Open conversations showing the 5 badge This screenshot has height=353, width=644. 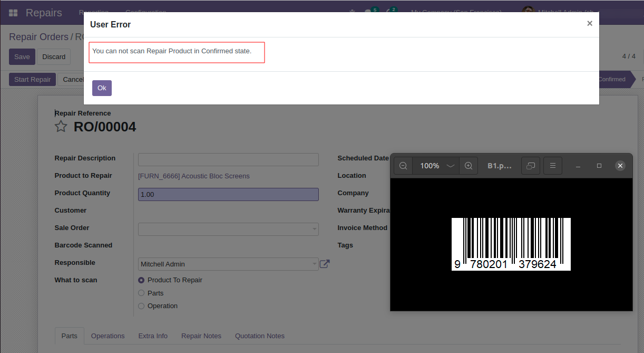pyautogui.click(x=371, y=11)
